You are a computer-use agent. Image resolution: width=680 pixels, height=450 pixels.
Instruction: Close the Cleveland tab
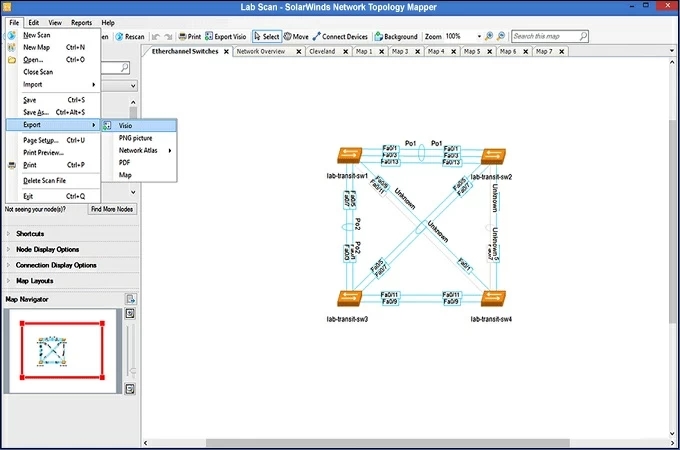click(x=346, y=52)
